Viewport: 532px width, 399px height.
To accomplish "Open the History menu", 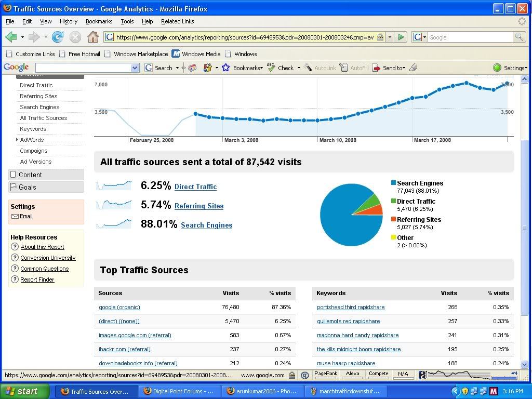I will coord(69,21).
